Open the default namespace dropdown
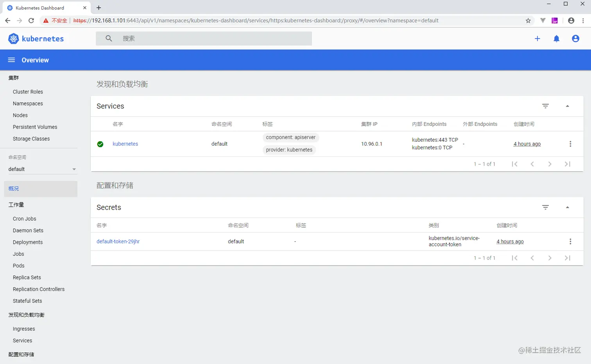This screenshot has width=591, height=364. coord(42,169)
